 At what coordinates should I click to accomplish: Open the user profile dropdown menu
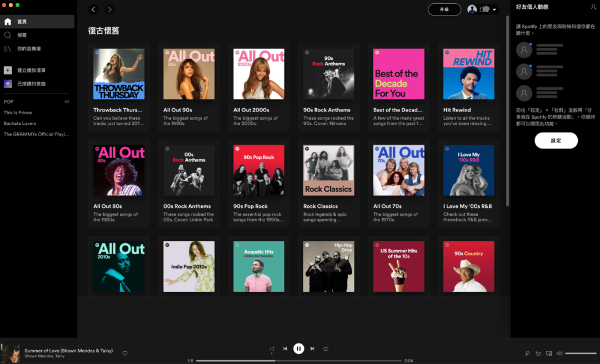tap(483, 9)
